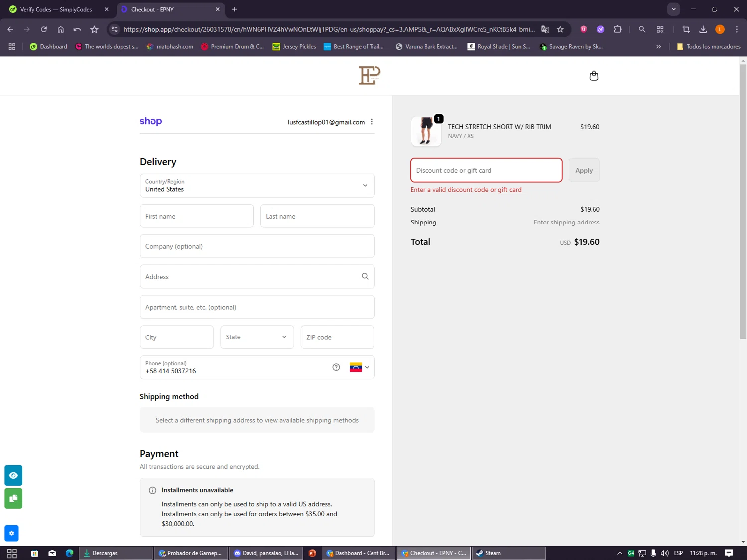
Task: Click the Shop Pay logo
Action: (151, 121)
